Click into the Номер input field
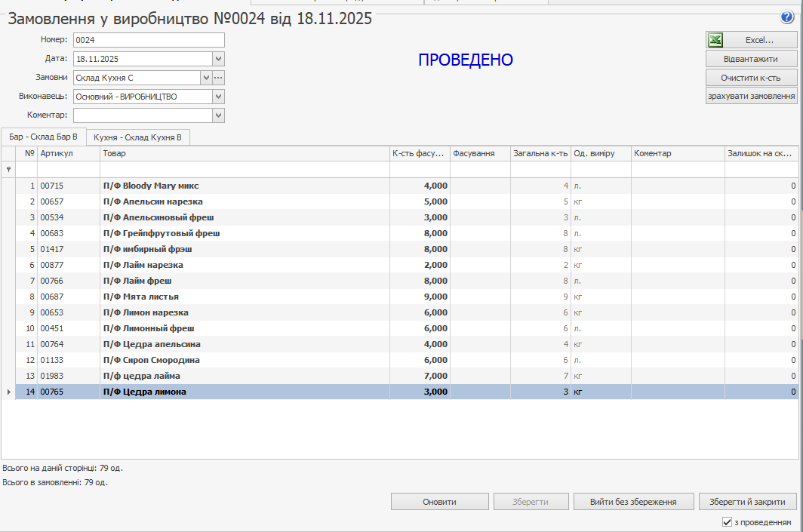This screenshot has height=532, width=803. (x=149, y=40)
